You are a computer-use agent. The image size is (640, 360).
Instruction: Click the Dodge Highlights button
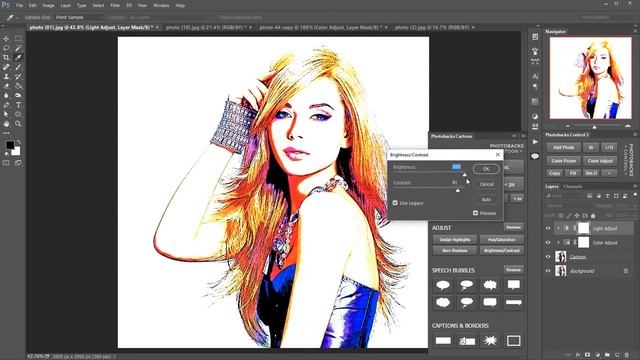tap(455, 240)
